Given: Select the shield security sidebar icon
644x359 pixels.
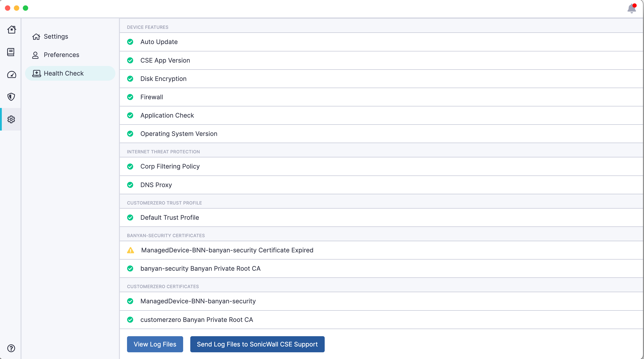Looking at the screenshot, I should point(11,97).
